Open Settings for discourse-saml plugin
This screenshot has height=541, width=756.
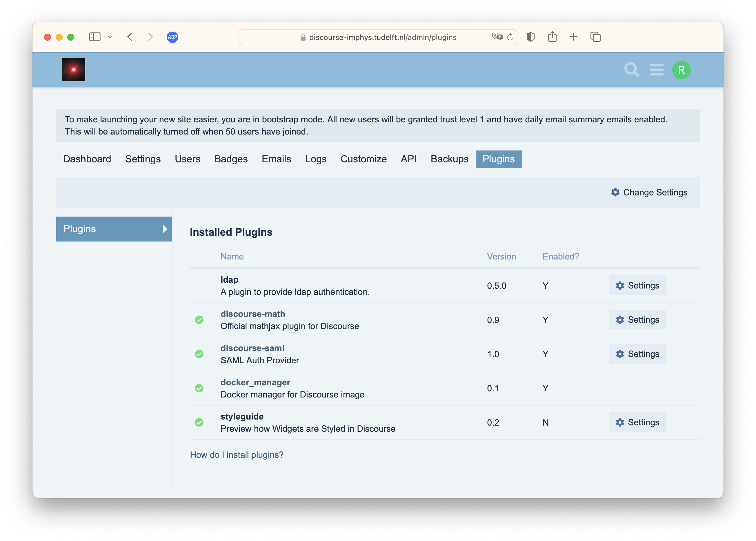(637, 354)
